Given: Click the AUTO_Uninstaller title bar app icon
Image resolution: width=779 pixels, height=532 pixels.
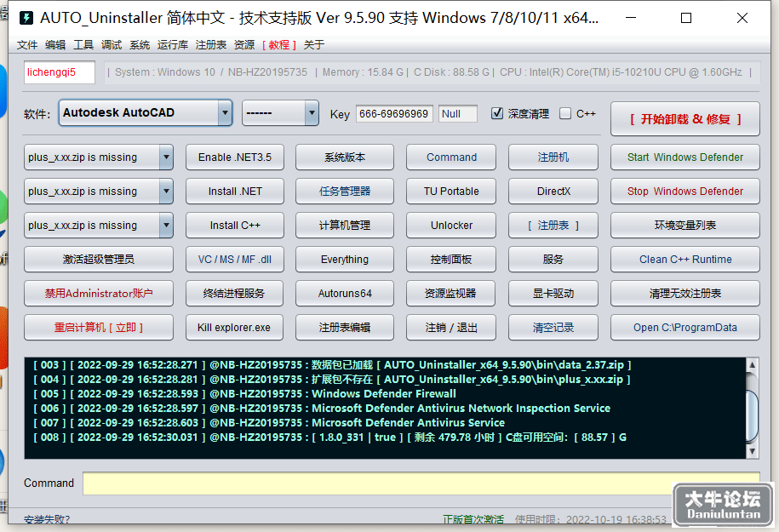Looking at the screenshot, I should [x=26, y=19].
